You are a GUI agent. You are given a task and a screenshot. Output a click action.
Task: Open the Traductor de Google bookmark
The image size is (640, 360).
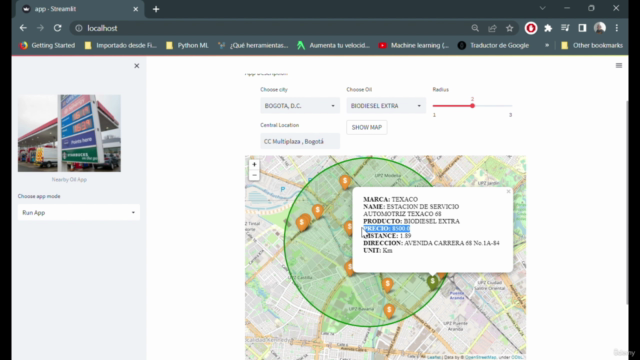click(x=493, y=45)
